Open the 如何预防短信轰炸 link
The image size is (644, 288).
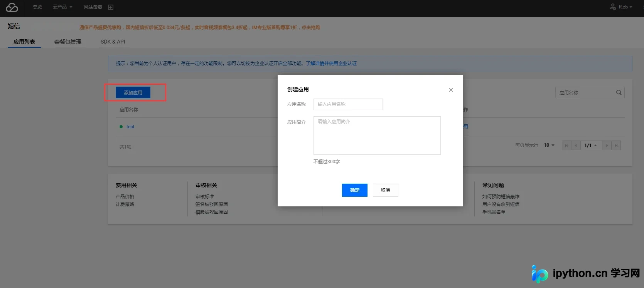[501, 196]
